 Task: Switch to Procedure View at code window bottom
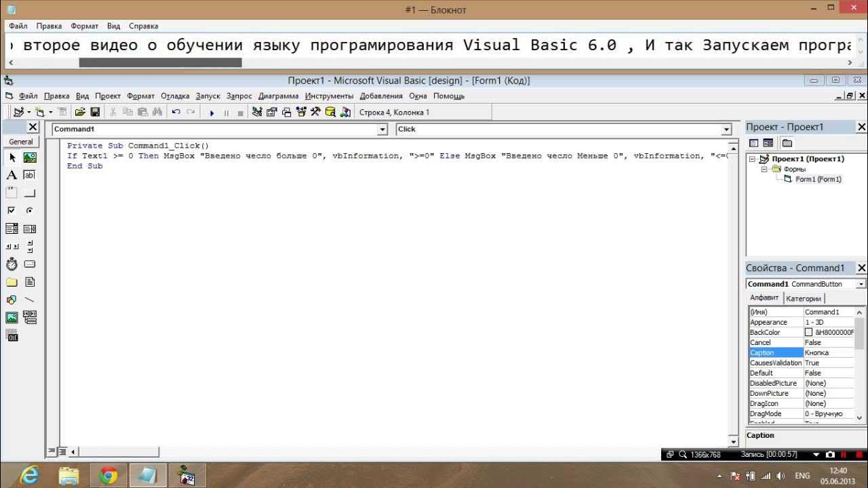point(52,451)
